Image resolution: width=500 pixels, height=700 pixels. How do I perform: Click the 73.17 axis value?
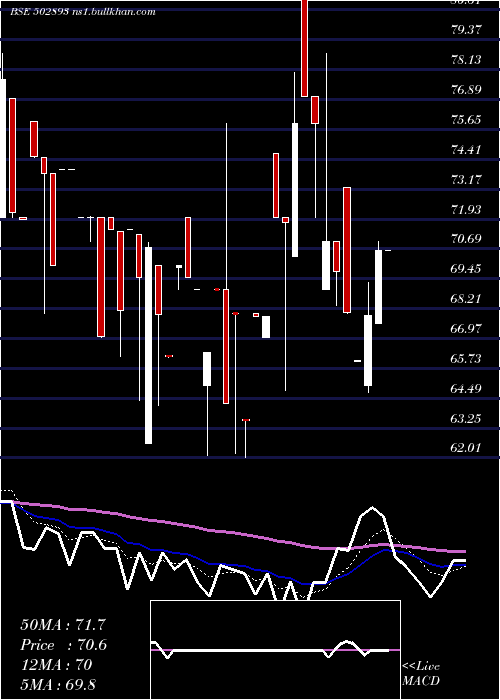point(466,179)
